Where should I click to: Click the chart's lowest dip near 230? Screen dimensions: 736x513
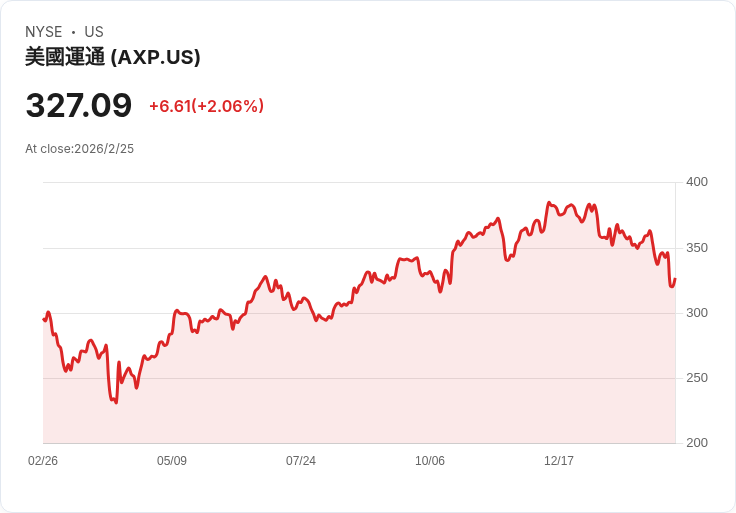click(116, 402)
